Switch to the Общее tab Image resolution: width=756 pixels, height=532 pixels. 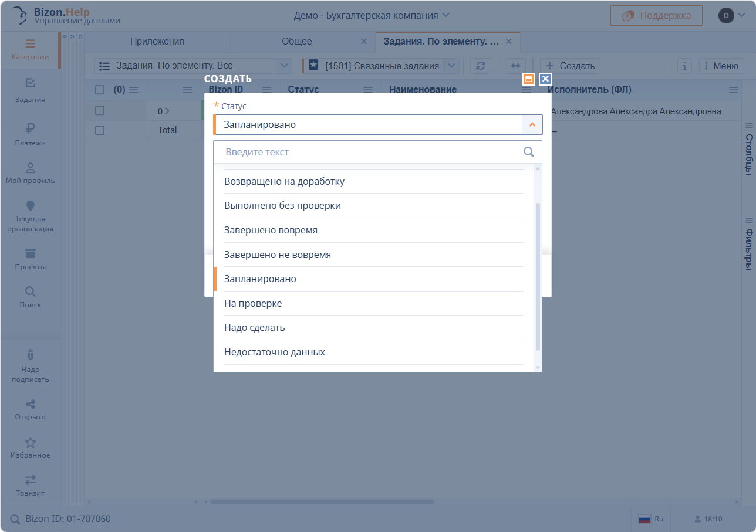(x=297, y=42)
